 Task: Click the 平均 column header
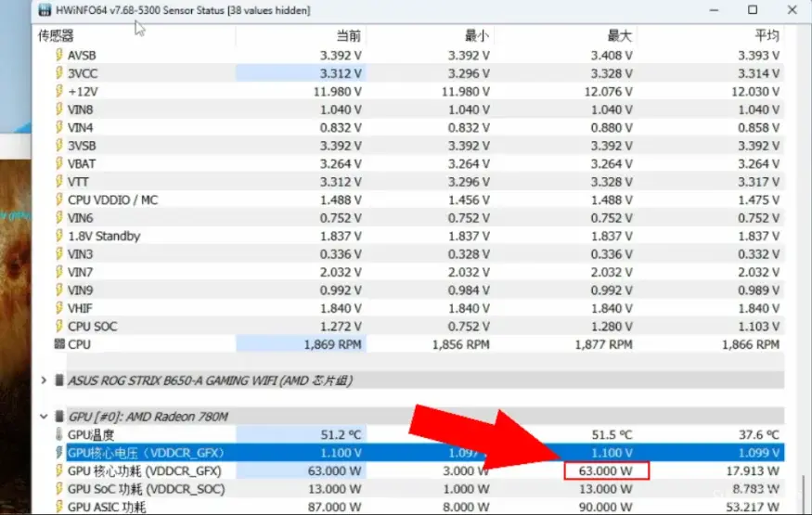pyautogui.click(x=767, y=35)
